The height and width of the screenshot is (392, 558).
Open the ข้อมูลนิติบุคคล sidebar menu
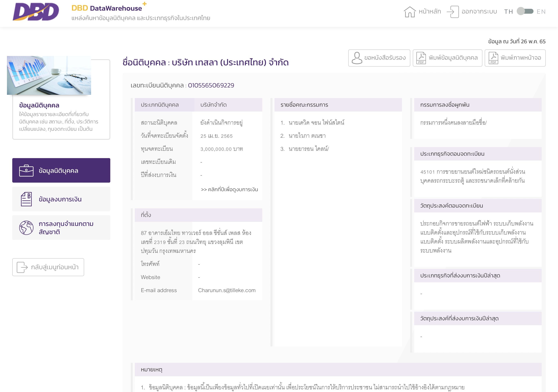(x=61, y=170)
